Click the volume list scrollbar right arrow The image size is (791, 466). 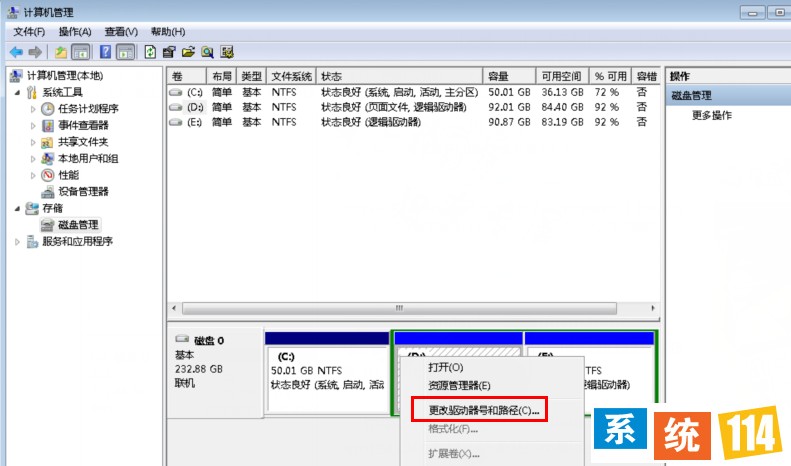tap(653, 308)
